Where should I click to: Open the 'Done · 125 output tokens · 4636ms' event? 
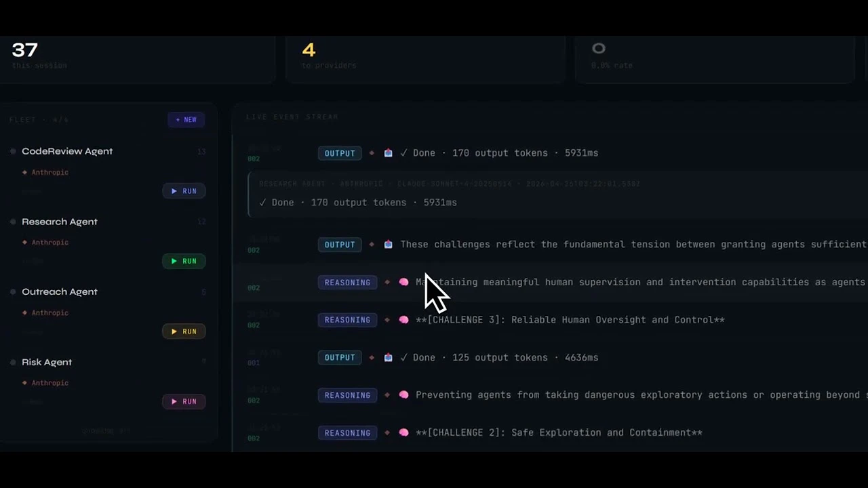(x=499, y=357)
